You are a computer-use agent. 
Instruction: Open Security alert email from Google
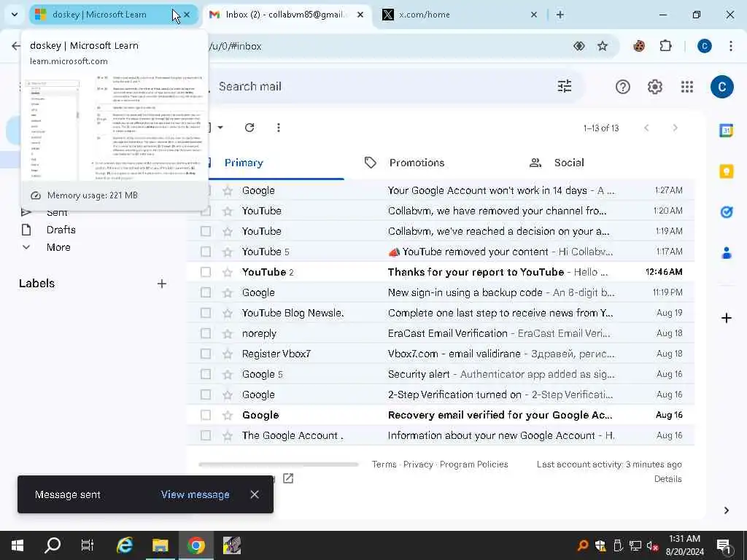coord(440,374)
